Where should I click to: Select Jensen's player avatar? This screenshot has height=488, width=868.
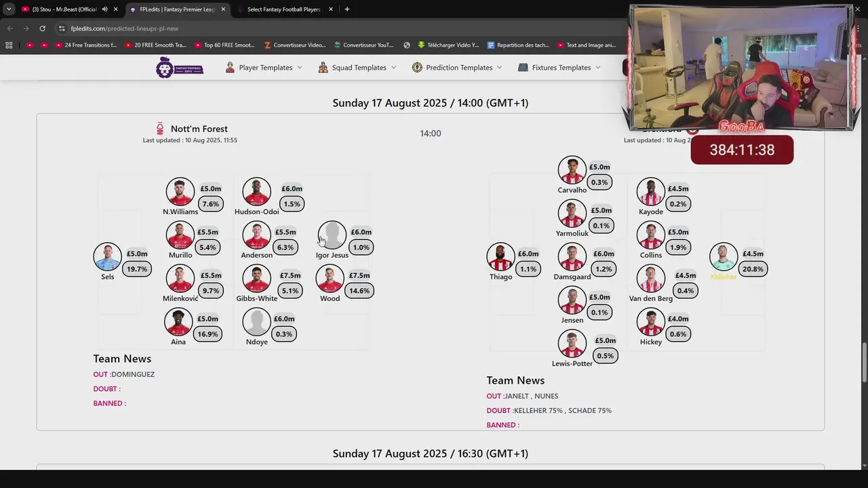pyautogui.click(x=572, y=300)
